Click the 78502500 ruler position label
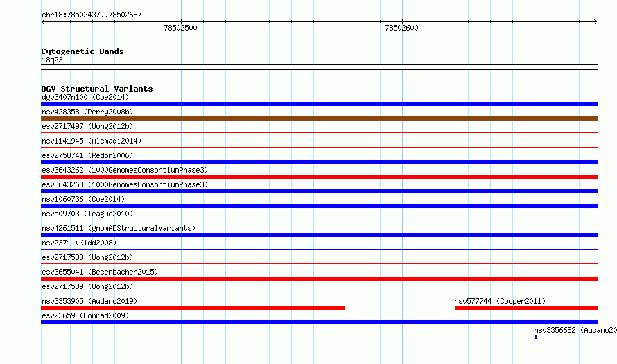This screenshot has width=617, height=364. (x=181, y=28)
